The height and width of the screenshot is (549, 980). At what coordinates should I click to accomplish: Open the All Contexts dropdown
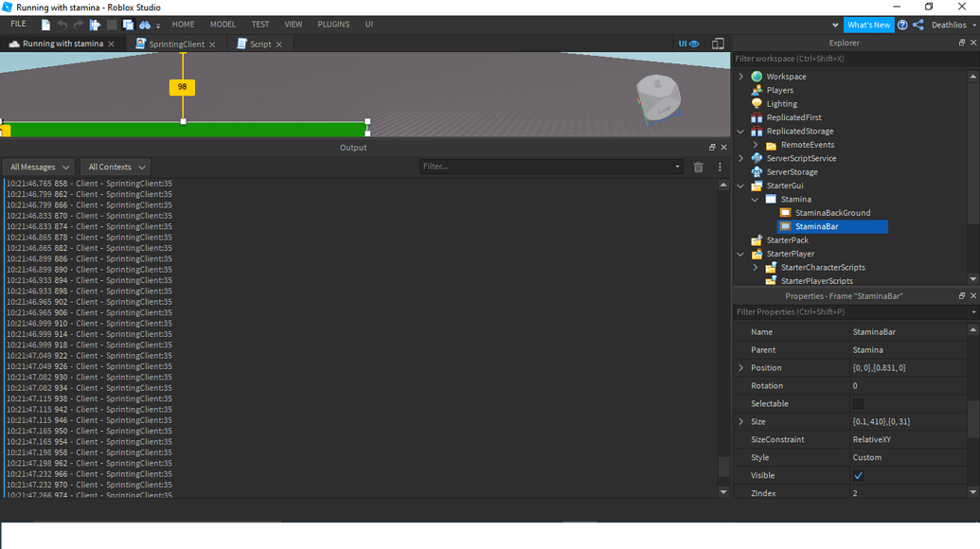click(x=115, y=166)
